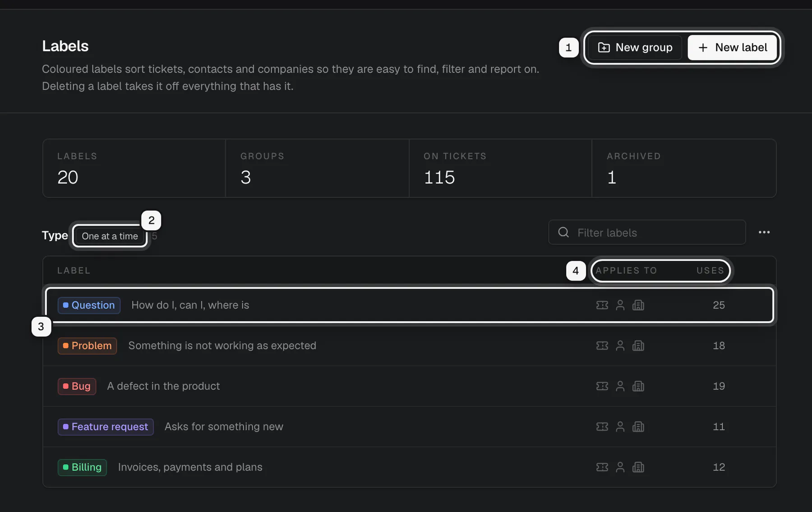Click contact person icon in Bug row
The height and width of the screenshot is (512, 812).
click(x=620, y=387)
